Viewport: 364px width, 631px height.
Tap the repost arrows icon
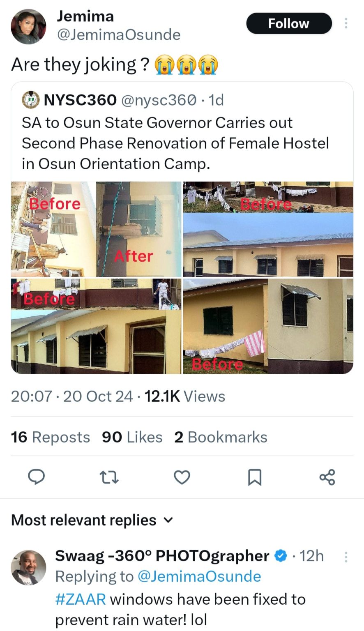[110, 477]
